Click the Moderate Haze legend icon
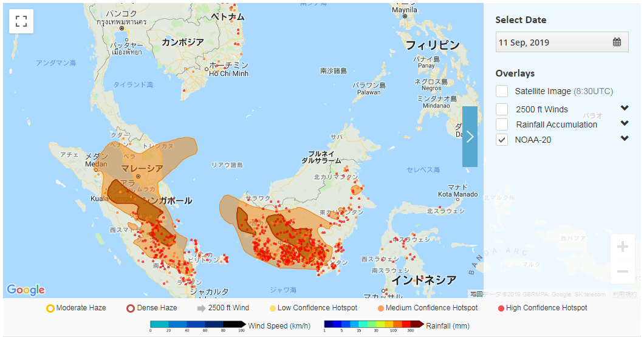The width and height of the screenshot is (644, 337). click(50, 308)
